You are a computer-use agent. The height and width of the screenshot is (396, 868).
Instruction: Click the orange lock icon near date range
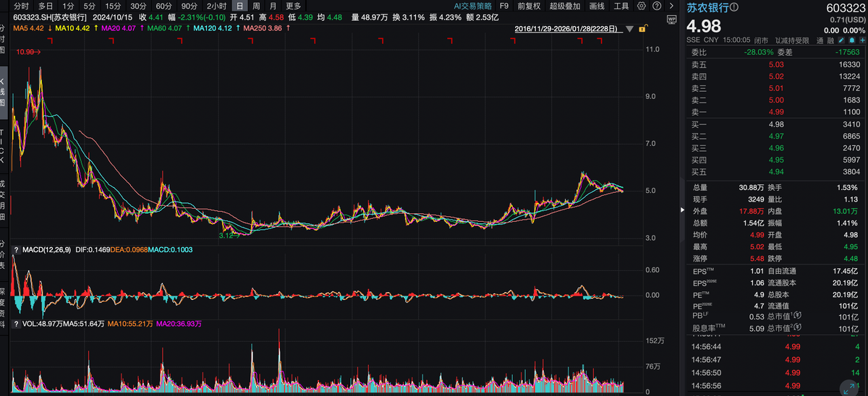click(x=642, y=28)
